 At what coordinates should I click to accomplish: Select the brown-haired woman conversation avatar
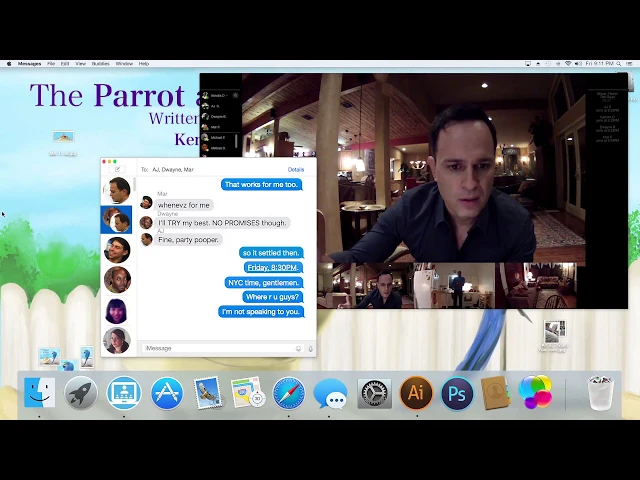pyautogui.click(x=117, y=341)
